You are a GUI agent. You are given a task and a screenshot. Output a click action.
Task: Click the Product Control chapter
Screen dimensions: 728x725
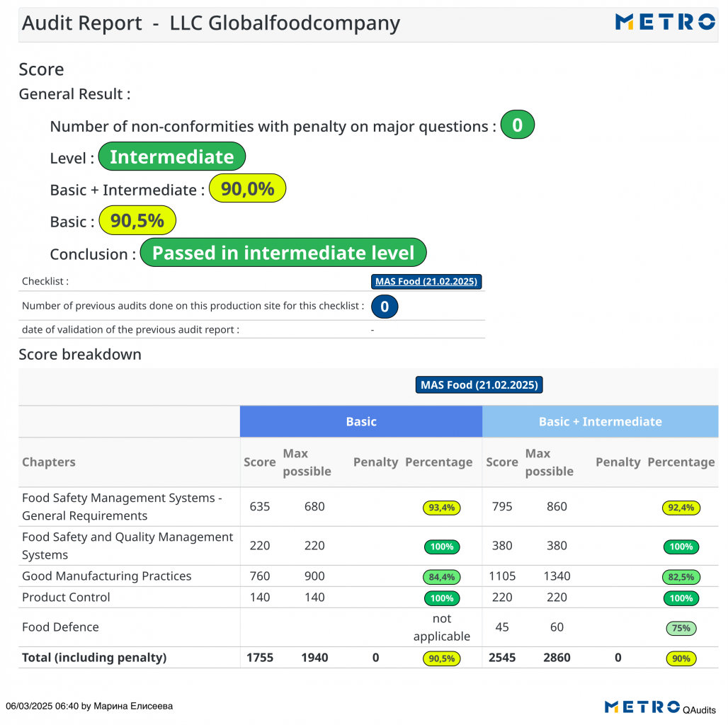pos(66,598)
